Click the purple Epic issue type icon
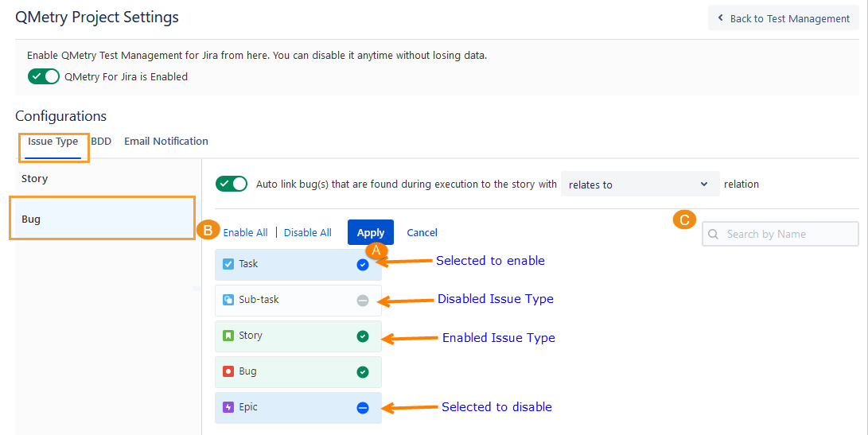This screenshot has width=868, height=435. pos(228,407)
